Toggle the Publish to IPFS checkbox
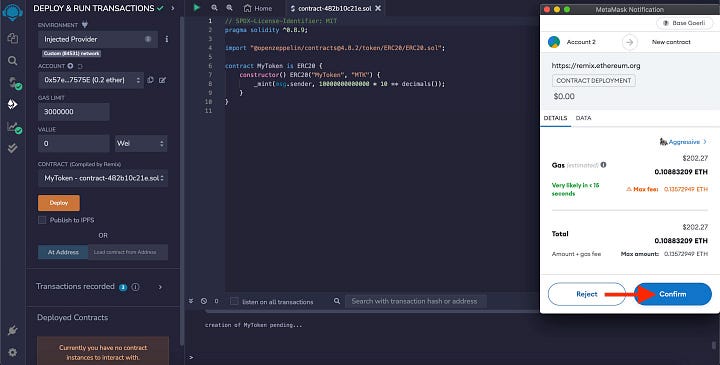 42,220
